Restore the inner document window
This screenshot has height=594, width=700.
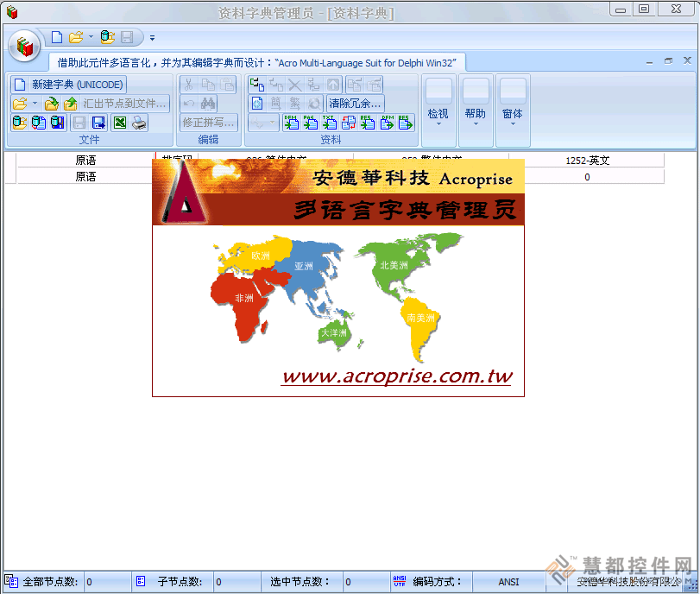pos(668,61)
